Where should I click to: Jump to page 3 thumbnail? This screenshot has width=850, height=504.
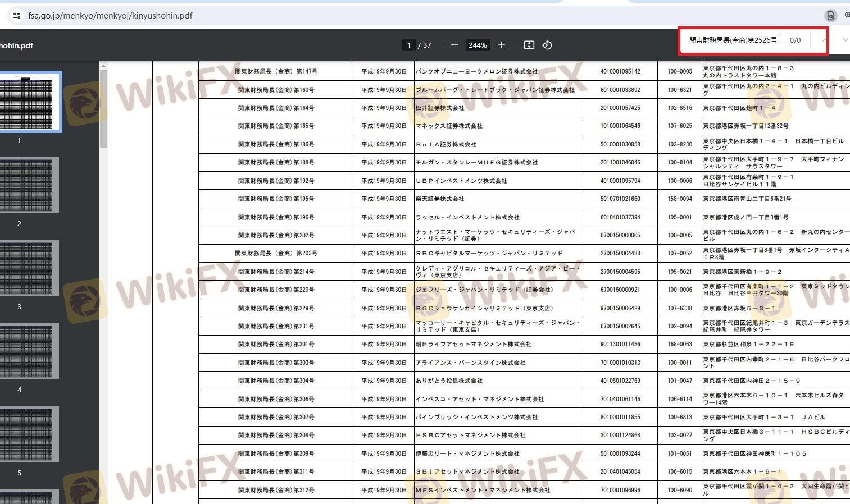[27, 268]
